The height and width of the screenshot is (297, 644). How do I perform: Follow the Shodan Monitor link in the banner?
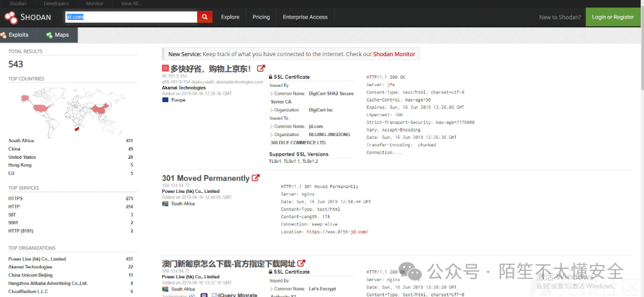pyautogui.click(x=394, y=54)
